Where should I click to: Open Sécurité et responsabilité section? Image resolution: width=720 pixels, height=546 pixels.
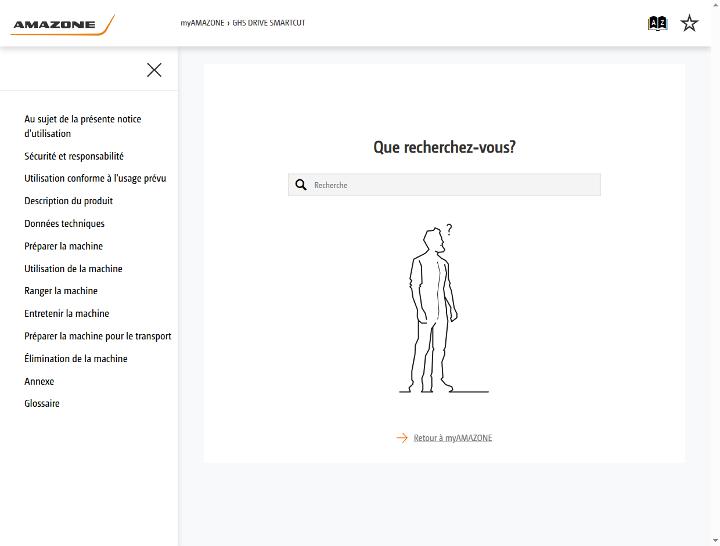(x=74, y=156)
